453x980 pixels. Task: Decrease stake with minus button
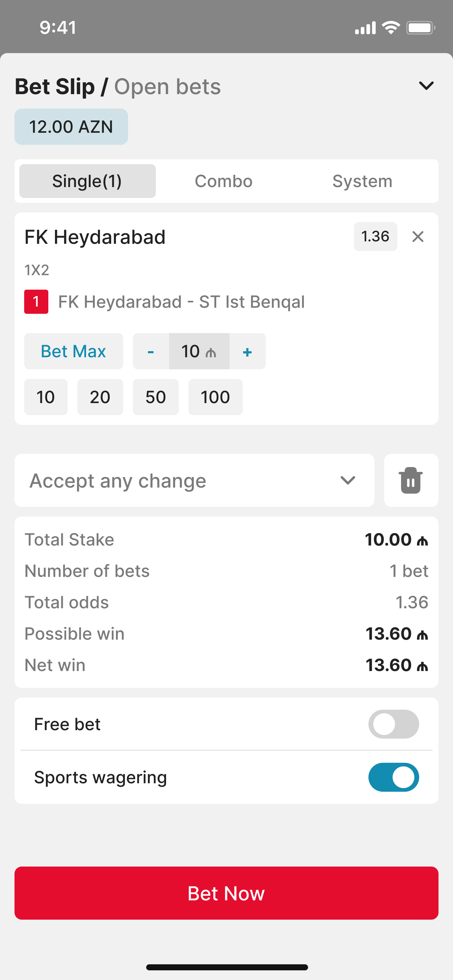151,351
